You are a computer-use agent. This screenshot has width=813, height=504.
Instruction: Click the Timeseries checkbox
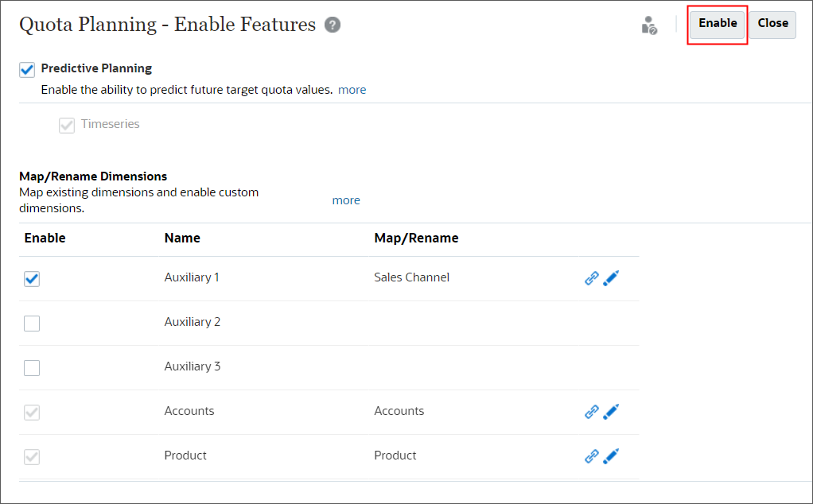pyautogui.click(x=67, y=125)
